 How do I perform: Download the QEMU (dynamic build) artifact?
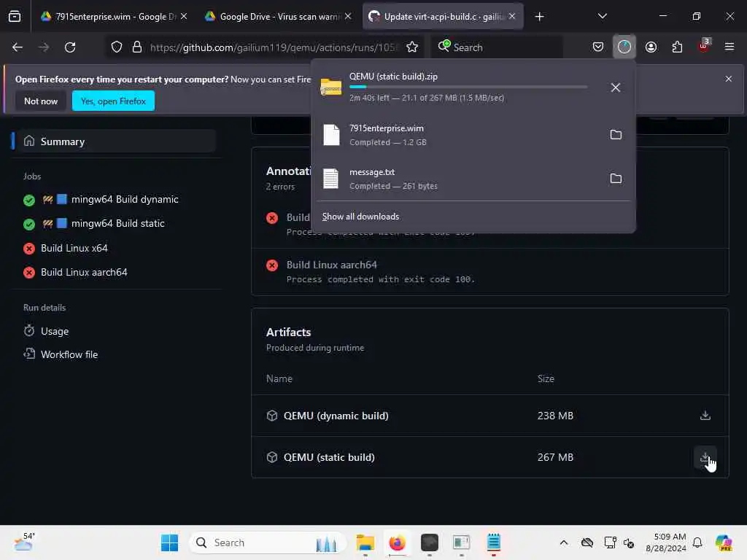tap(705, 416)
